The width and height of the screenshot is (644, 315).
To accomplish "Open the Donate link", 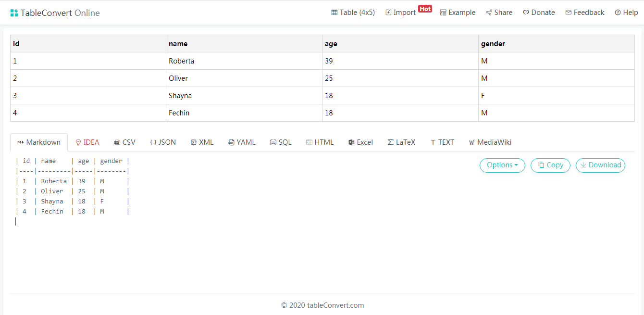I will point(539,13).
